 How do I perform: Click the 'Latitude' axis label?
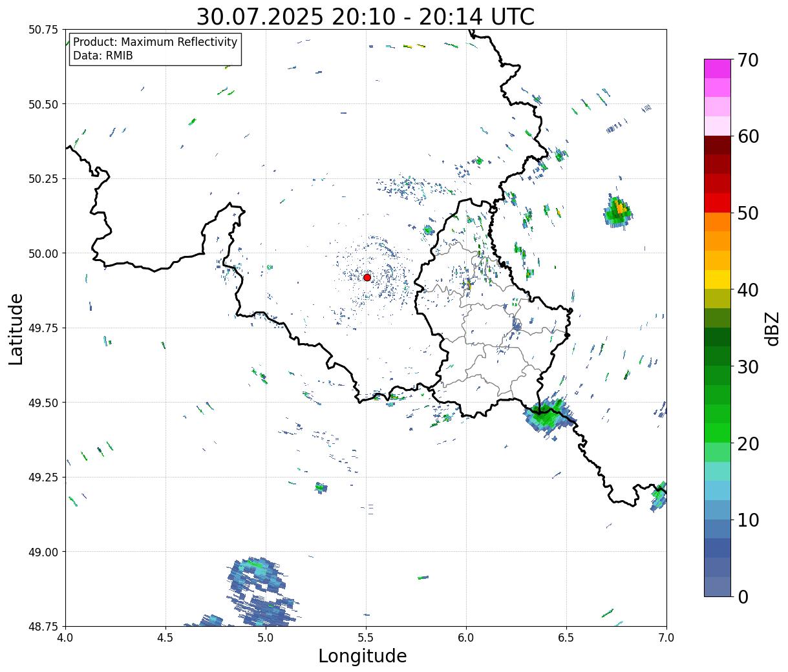(x=16, y=329)
